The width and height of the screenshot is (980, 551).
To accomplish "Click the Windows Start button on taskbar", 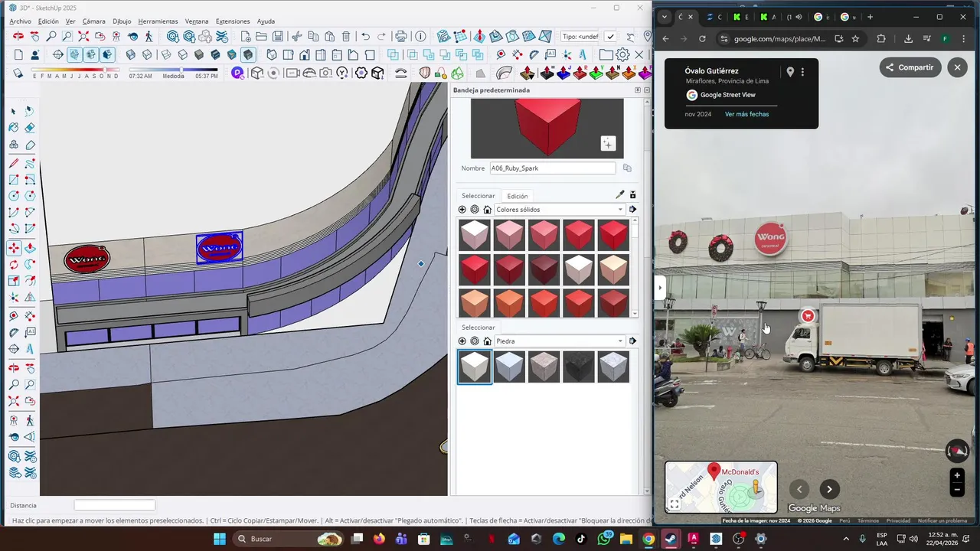I will (x=220, y=539).
